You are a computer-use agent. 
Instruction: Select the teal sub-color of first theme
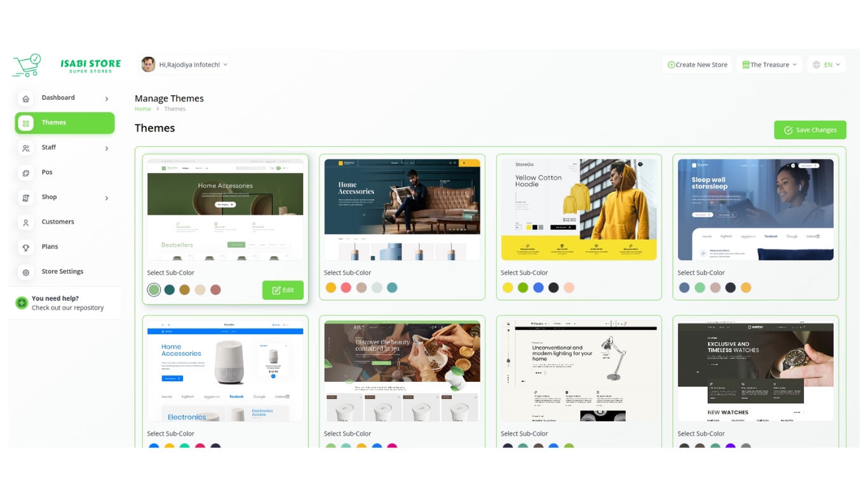(170, 290)
